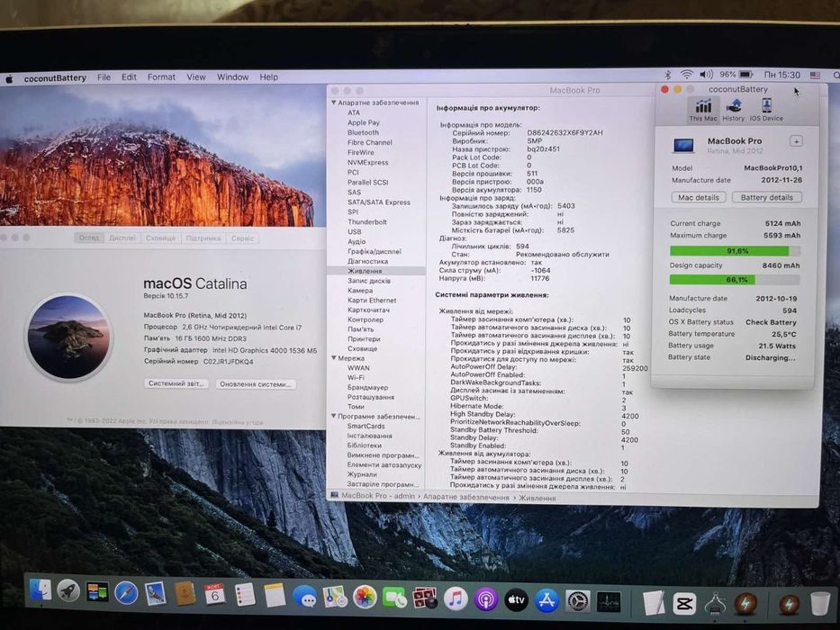
Task: Launch Safari from the dock
Action: 126,593
